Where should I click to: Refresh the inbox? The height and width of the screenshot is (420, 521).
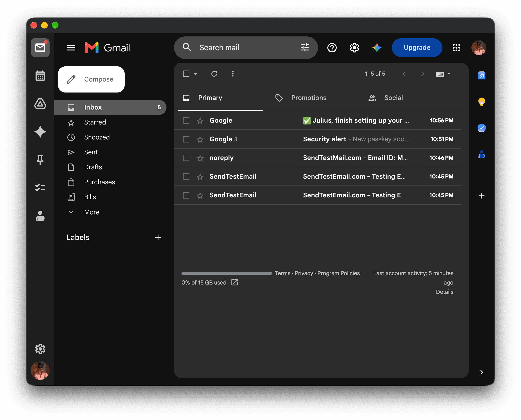click(214, 74)
